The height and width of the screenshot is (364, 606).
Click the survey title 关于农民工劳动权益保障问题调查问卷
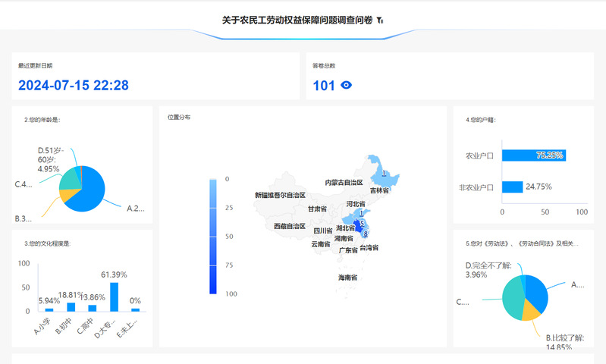pos(297,20)
